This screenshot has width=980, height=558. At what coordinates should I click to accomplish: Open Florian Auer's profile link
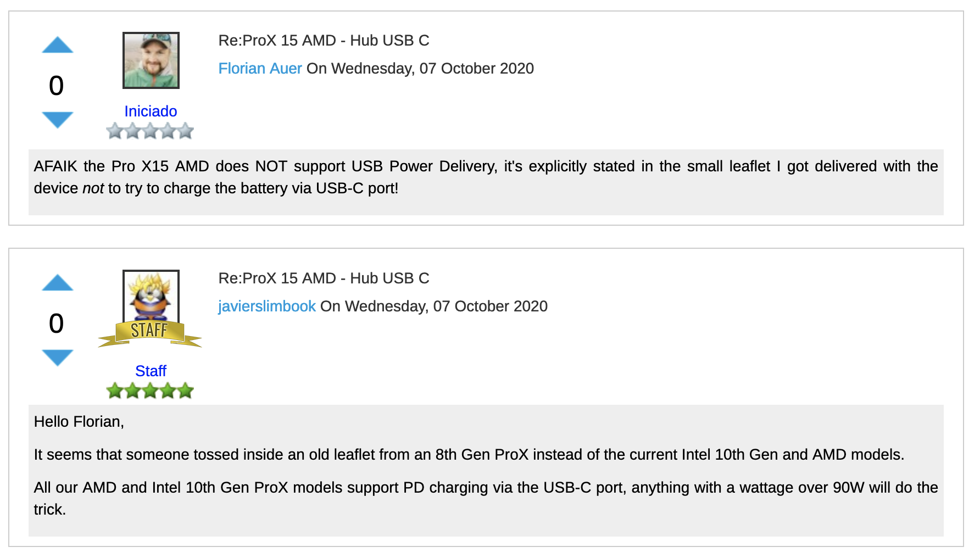pyautogui.click(x=260, y=68)
